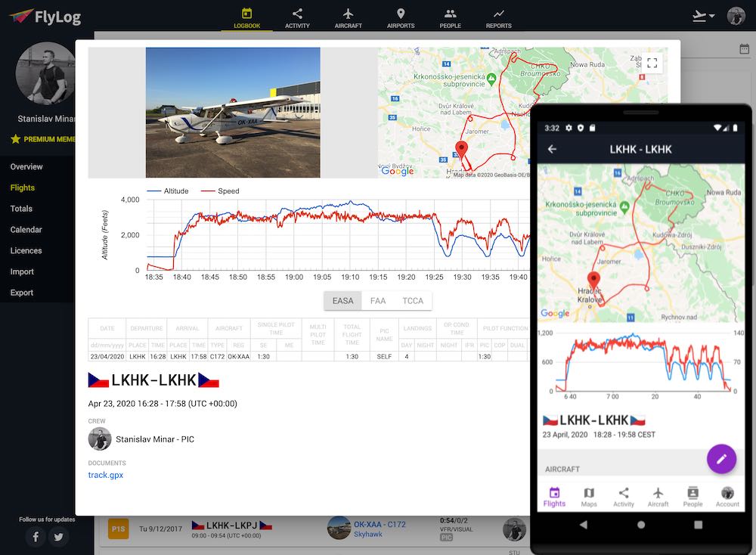Switch logbook format to FAA

click(378, 300)
